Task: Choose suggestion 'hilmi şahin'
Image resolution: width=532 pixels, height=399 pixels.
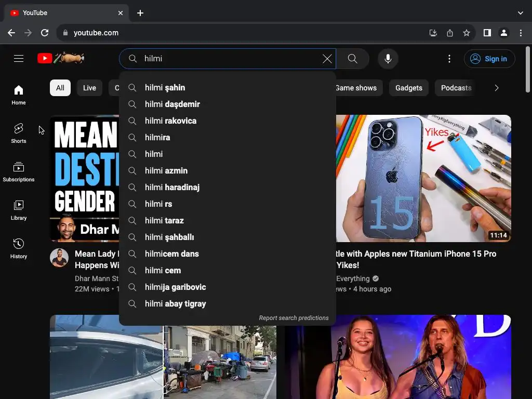Action: (228, 87)
